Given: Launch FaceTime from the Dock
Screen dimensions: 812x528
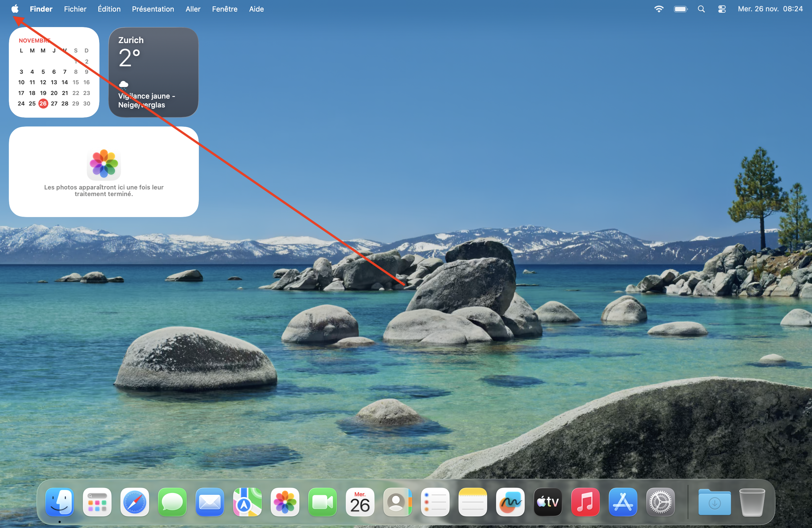Looking at the screenshot, I should click(x=322, y=502).
